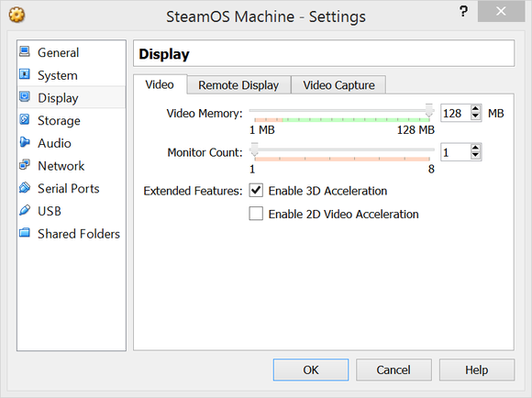
Task: Click the System chip icon in sidebar
Action: tap(25, 74)
